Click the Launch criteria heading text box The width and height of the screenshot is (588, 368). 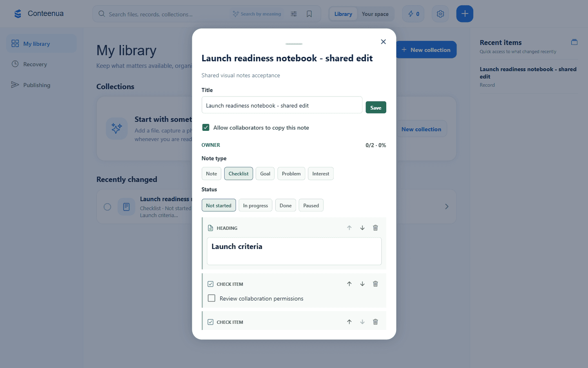tap(294, 251)
